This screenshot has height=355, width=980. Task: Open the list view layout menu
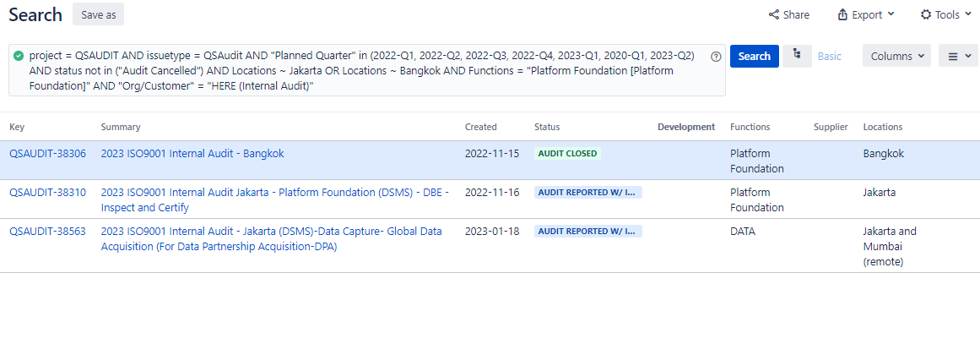958,56
